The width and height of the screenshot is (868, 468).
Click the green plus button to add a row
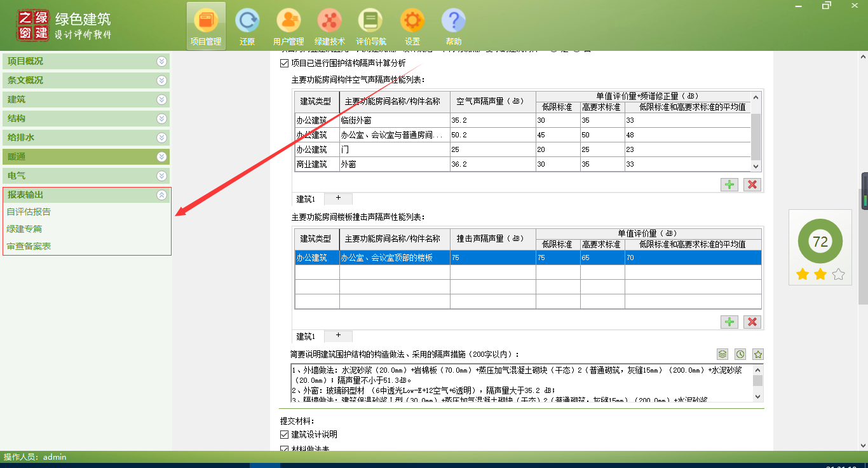pyautogui.click(x=729, y=184)
